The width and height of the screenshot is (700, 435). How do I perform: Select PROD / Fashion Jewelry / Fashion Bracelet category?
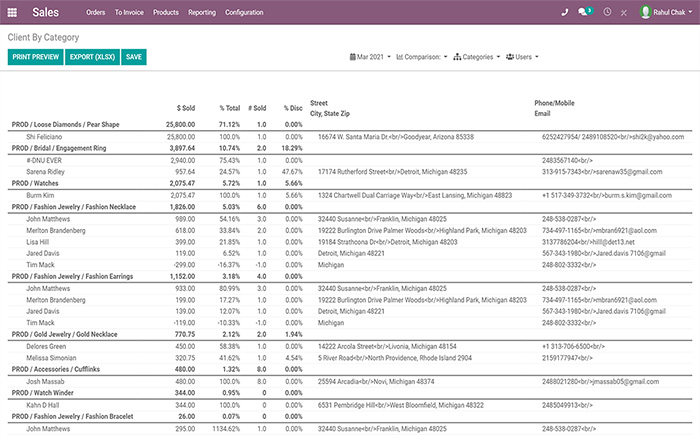click(72, 417)
